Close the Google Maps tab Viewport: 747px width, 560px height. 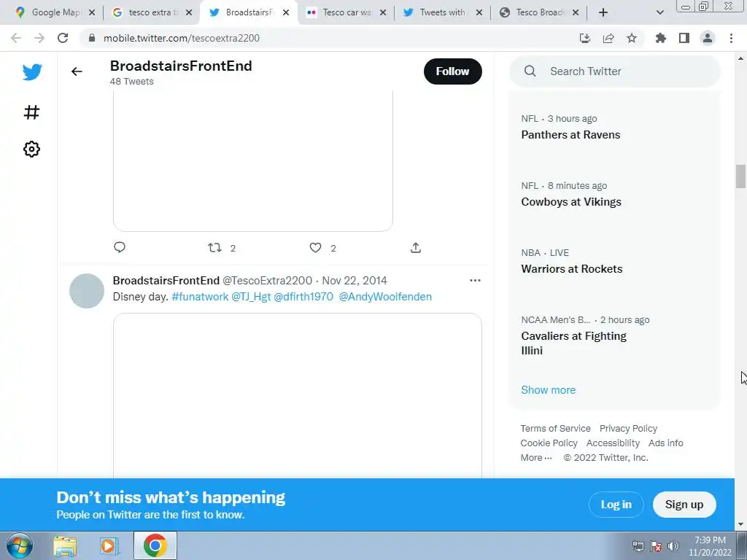pyautogui.click(x=92, y=12)
